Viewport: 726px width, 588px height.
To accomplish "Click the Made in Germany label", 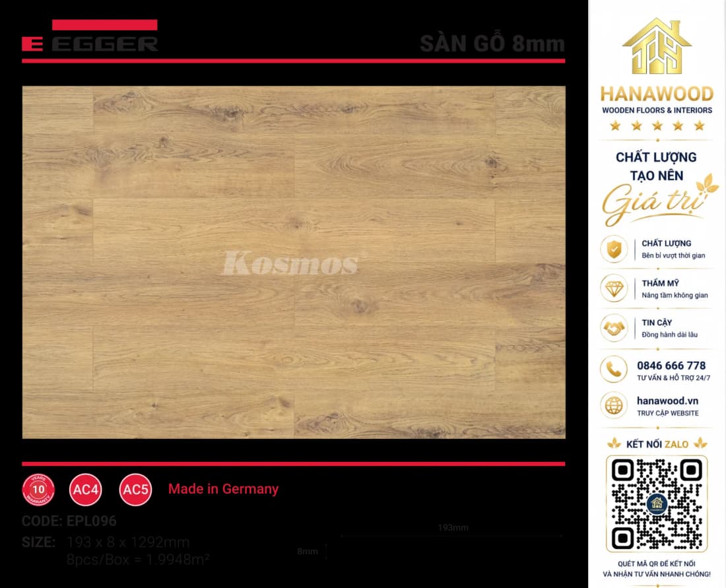I will click(x=223, y=489).
